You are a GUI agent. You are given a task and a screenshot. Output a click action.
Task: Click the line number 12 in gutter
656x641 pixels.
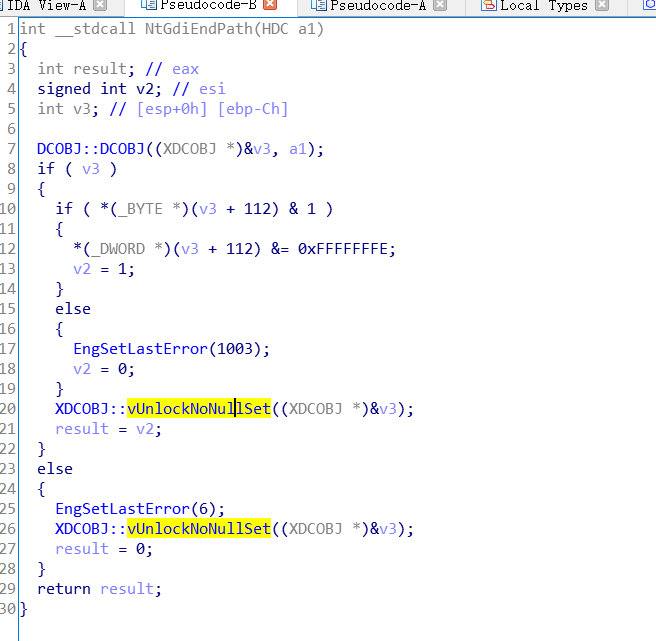point(9,249)
